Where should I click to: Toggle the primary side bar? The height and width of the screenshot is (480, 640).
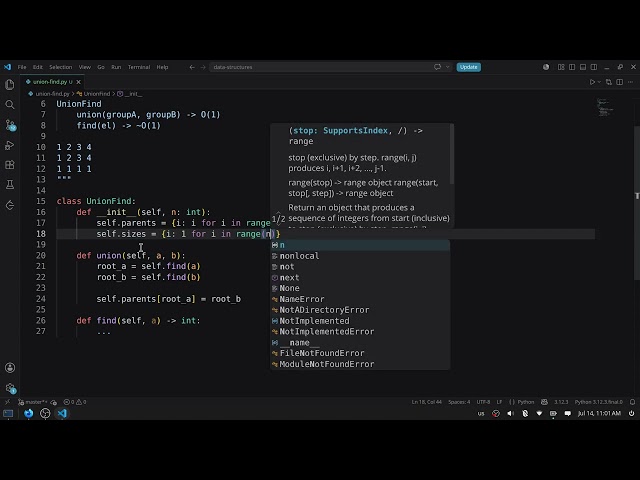(x=572, y=67)
